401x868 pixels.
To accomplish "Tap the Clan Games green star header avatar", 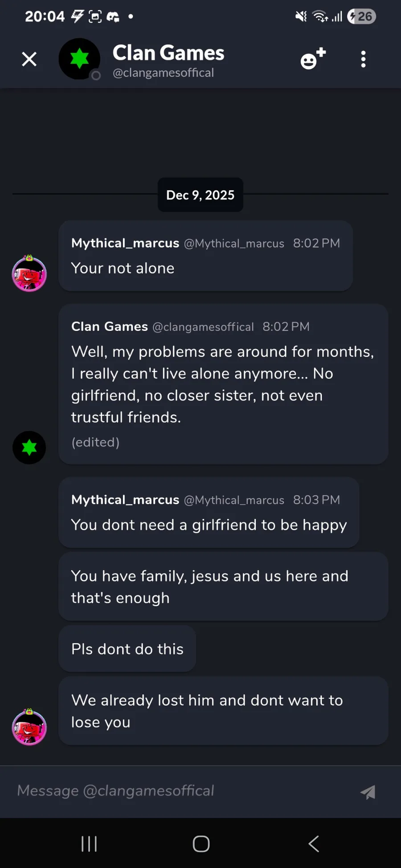I will (x=79, y=59).
